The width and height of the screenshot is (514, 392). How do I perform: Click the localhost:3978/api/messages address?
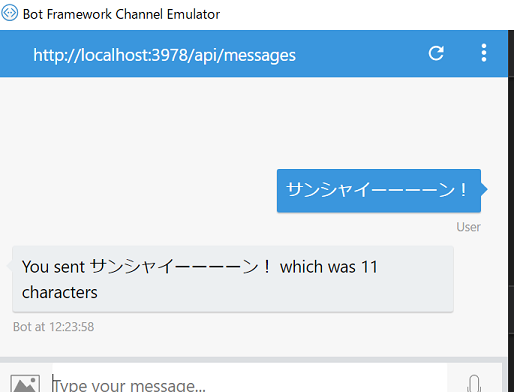164,55
